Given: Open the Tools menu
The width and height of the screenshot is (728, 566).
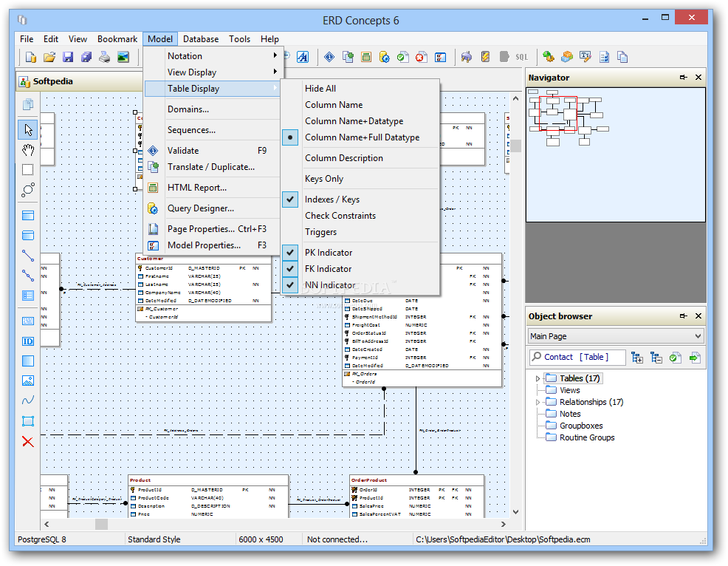Looking at the screenshot, I should click(239, 39).
